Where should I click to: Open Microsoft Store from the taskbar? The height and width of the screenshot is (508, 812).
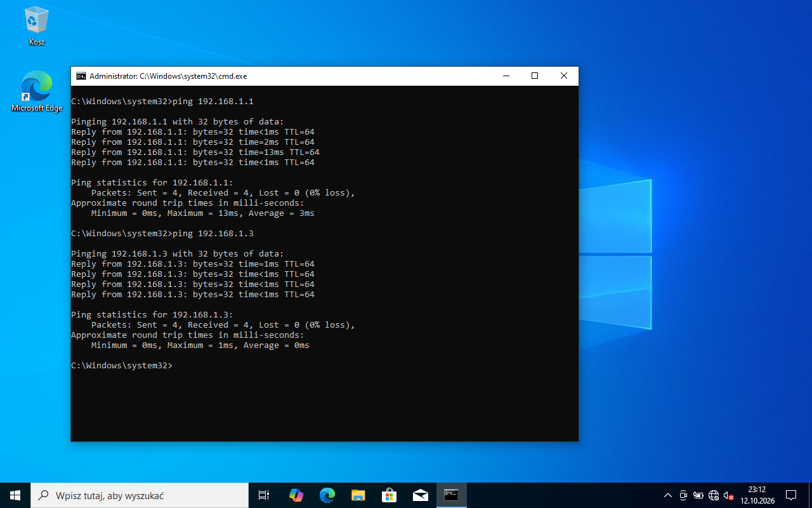tap(389, 495)
